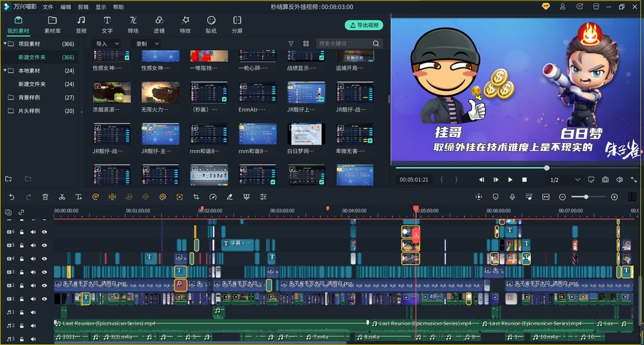Viewport: 644px width, 345px height.
Task: Open the 剪辑 menu
Action: coord(83,7)
